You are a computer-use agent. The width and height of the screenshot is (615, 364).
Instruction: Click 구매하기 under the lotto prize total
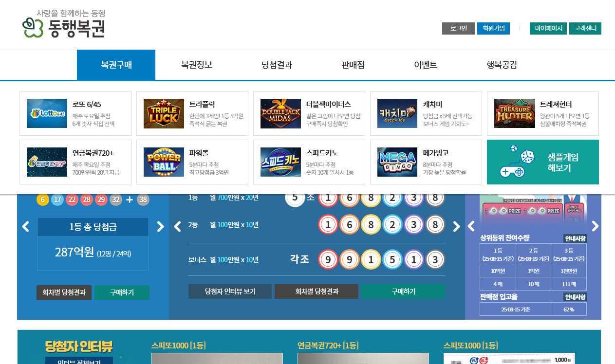[x=122, y=292]
